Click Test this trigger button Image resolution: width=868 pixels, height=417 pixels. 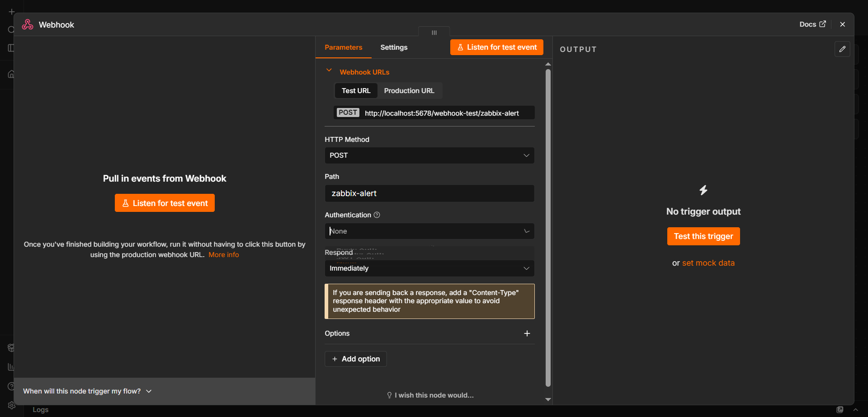(x=703, y=236)
